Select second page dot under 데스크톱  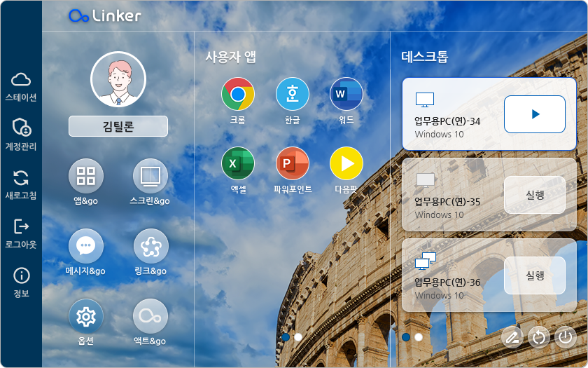(419, 337)
